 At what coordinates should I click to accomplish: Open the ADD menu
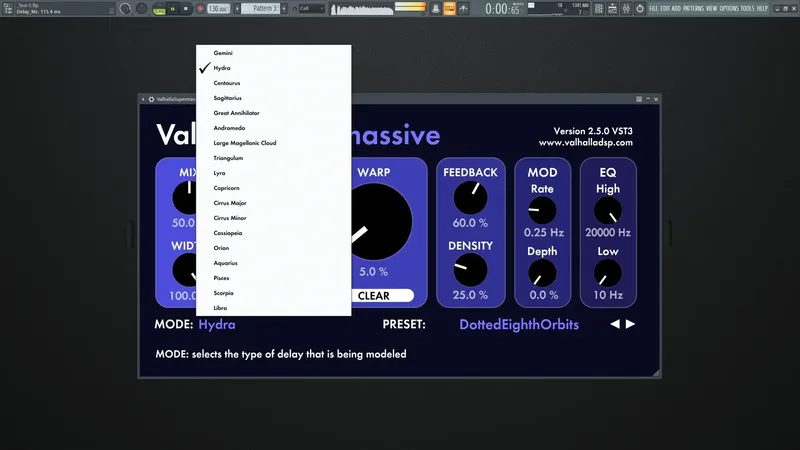pyautogui.click(x=676, y=9)
